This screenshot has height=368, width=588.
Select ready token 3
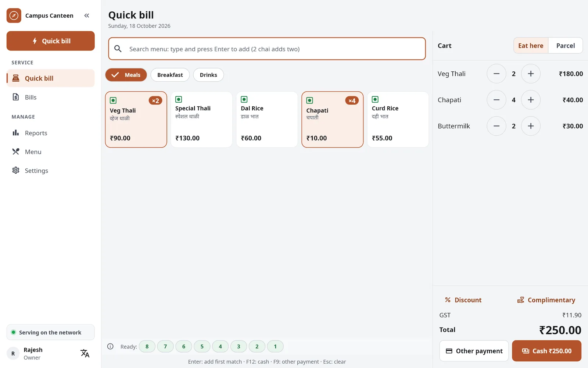click(239, 346)
